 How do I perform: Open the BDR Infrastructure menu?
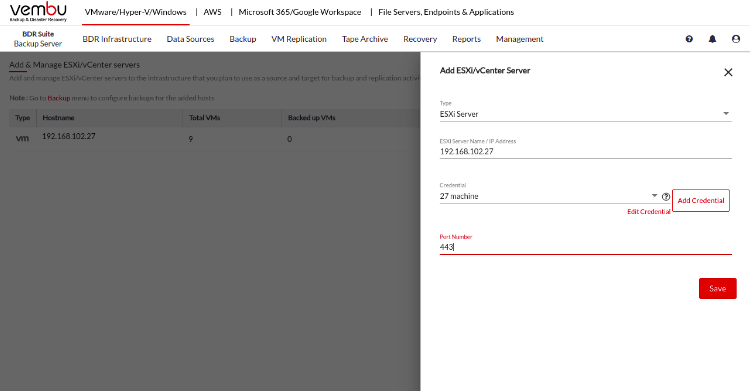[x=117, y=39]
